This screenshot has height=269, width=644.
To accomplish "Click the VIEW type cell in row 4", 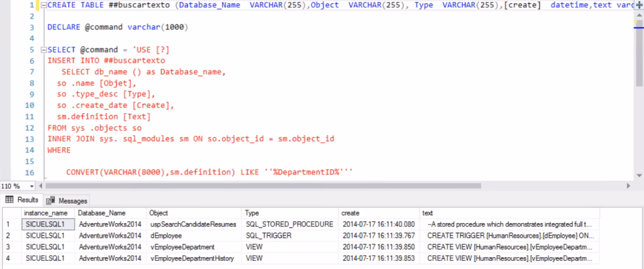I will point(291,258).
